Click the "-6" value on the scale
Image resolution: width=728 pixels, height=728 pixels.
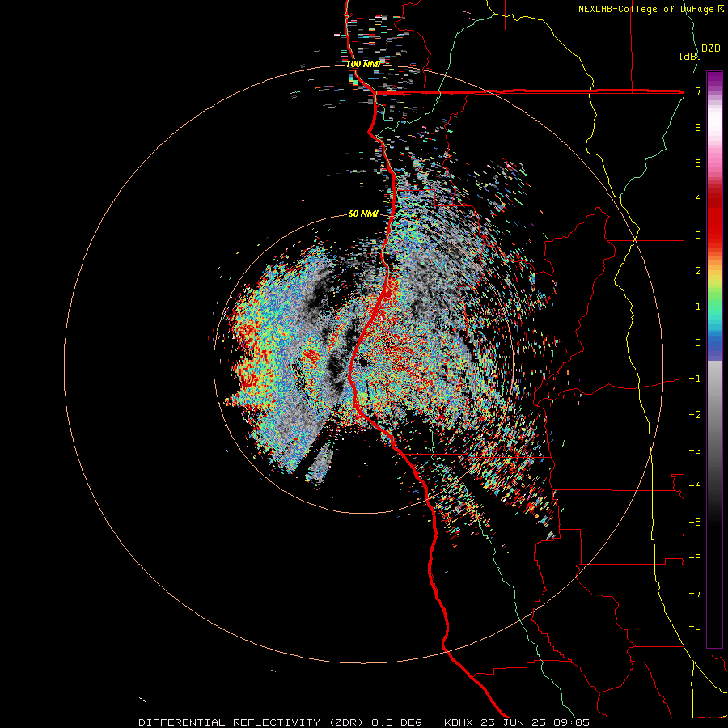click(696, 558)
